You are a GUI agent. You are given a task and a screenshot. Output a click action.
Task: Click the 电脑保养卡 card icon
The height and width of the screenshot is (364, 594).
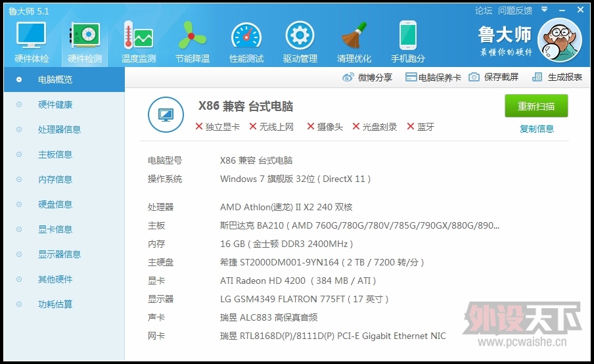pyautogui.click(x=411, y=78)
